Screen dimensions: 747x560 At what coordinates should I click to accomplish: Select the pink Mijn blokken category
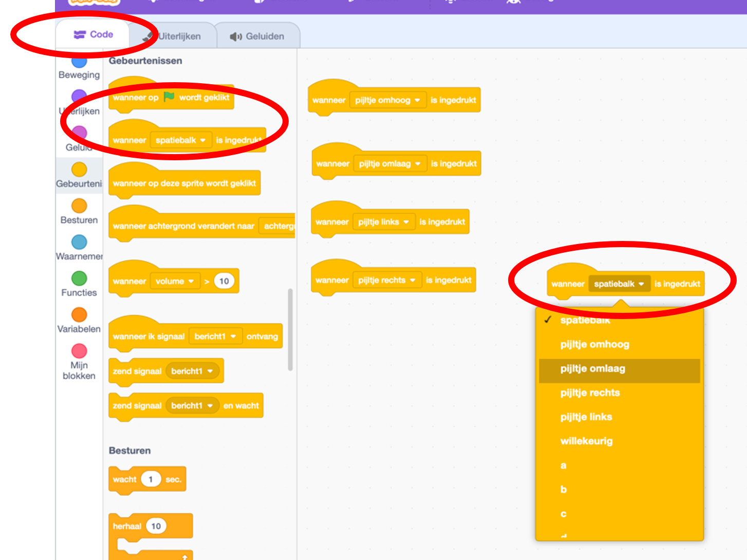coord(79,351)
